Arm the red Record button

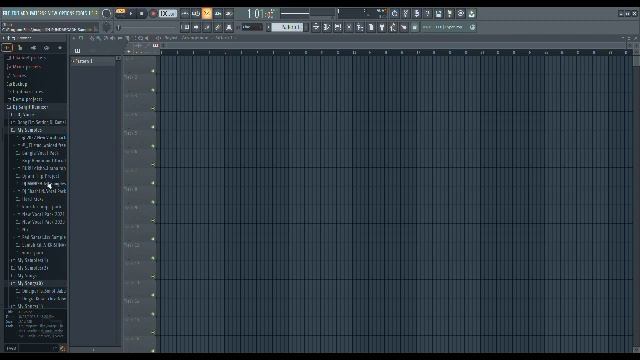click(x=153, y=13)
